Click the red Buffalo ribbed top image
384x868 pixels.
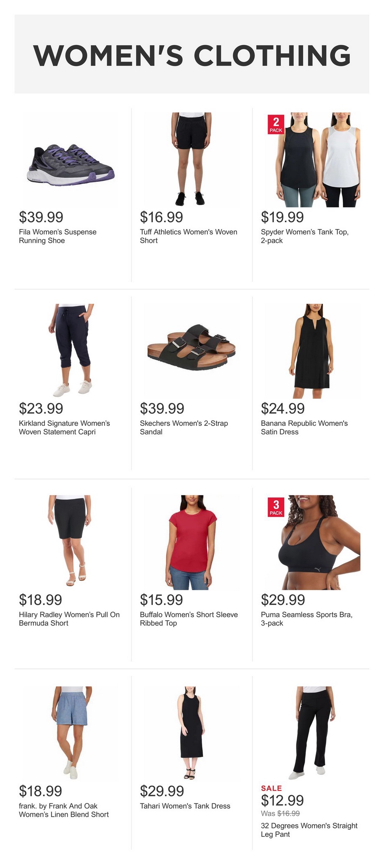[x=191, y=542]
